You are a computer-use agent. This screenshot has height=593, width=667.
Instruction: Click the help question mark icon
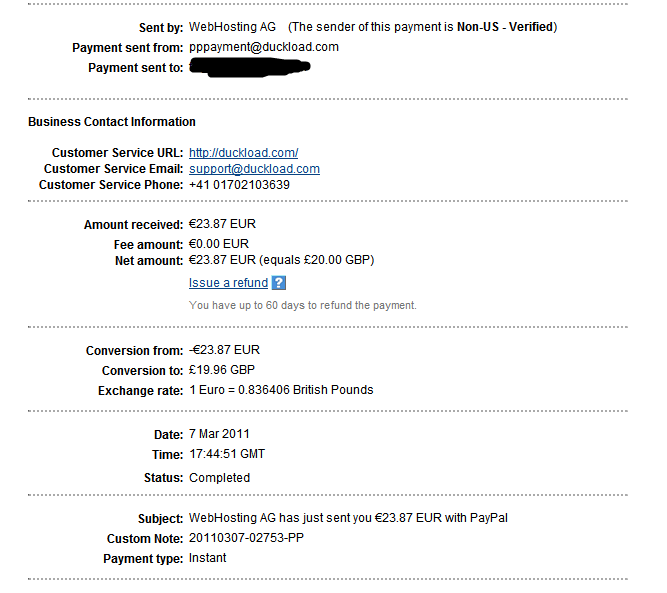pyautogui.click(x=279, y=283)
